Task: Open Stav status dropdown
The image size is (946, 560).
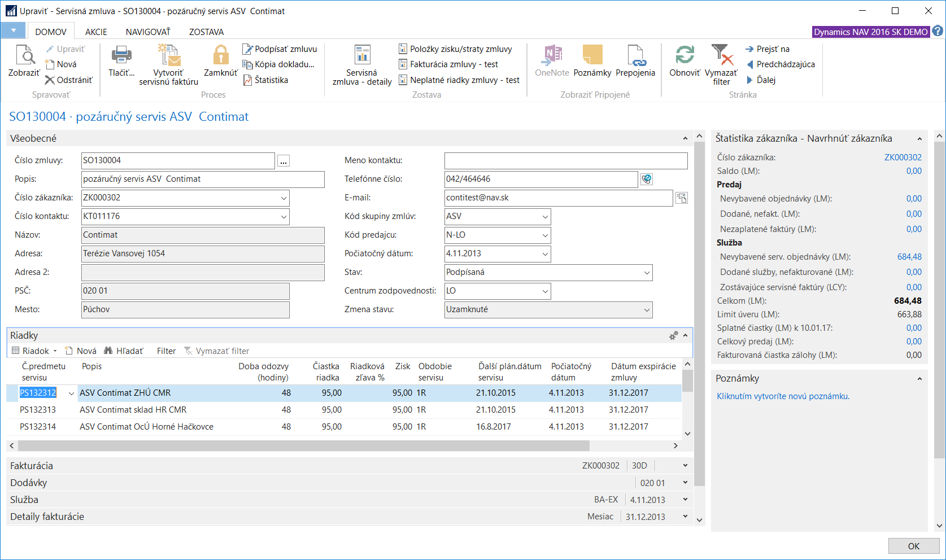Action: 647,273
